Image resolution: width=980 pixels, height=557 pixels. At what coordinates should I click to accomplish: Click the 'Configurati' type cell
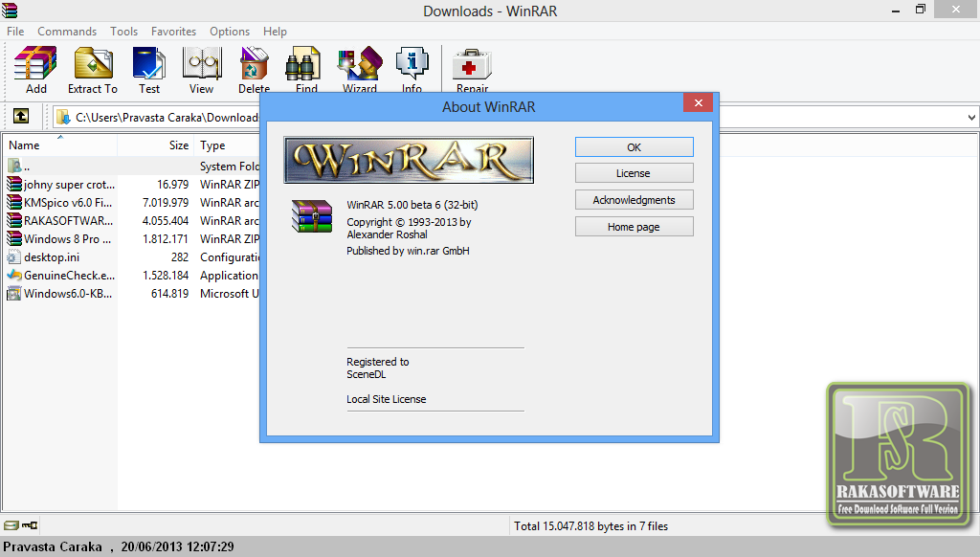[x=230, y=256]
